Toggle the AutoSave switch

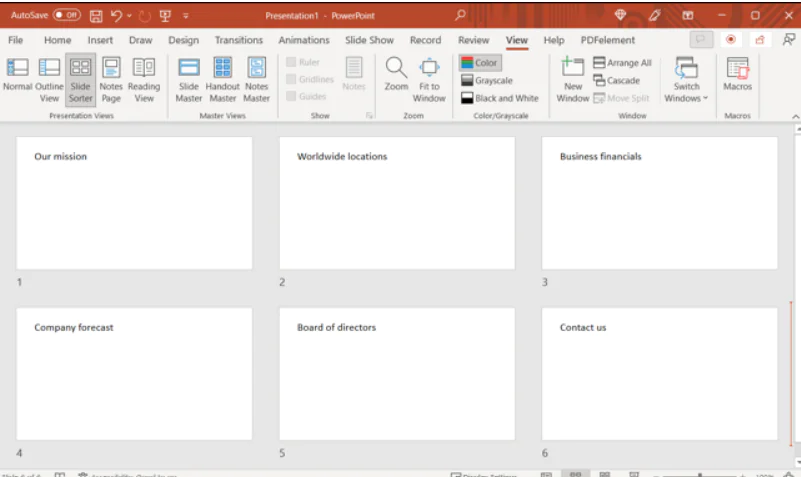[67, 16]
